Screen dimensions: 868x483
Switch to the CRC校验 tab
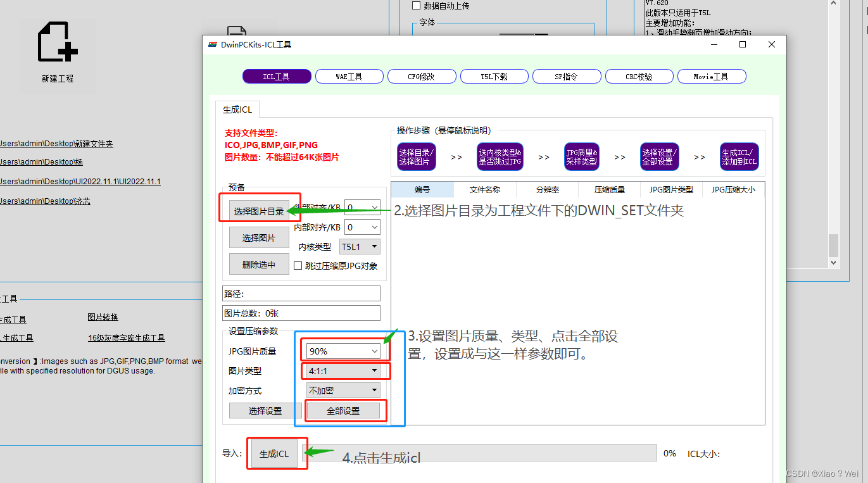point(639,76)
